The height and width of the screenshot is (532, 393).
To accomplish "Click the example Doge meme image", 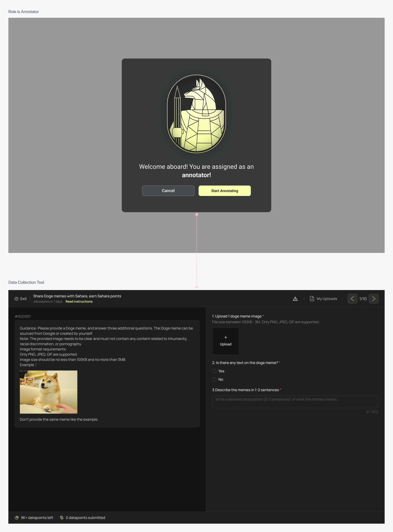I will (x=49, y=392).
